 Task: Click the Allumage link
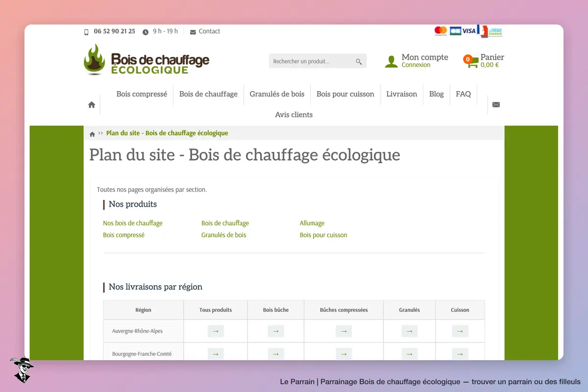[x=312, y=223]
